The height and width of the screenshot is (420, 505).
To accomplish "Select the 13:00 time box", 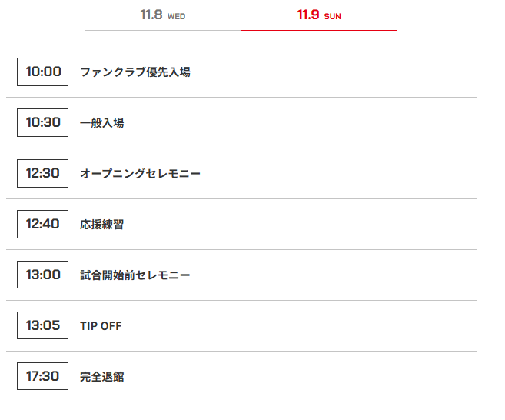I will pos(42,275).
